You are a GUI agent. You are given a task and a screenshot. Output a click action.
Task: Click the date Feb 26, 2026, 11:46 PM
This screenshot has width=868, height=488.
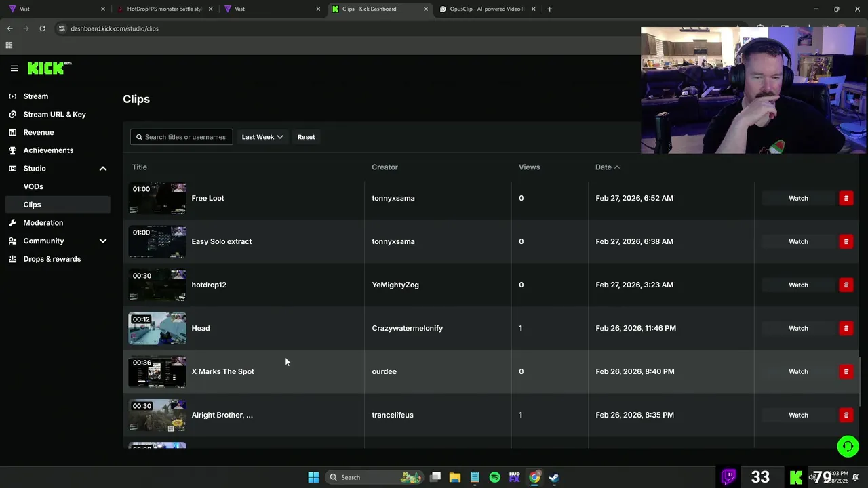635,328
